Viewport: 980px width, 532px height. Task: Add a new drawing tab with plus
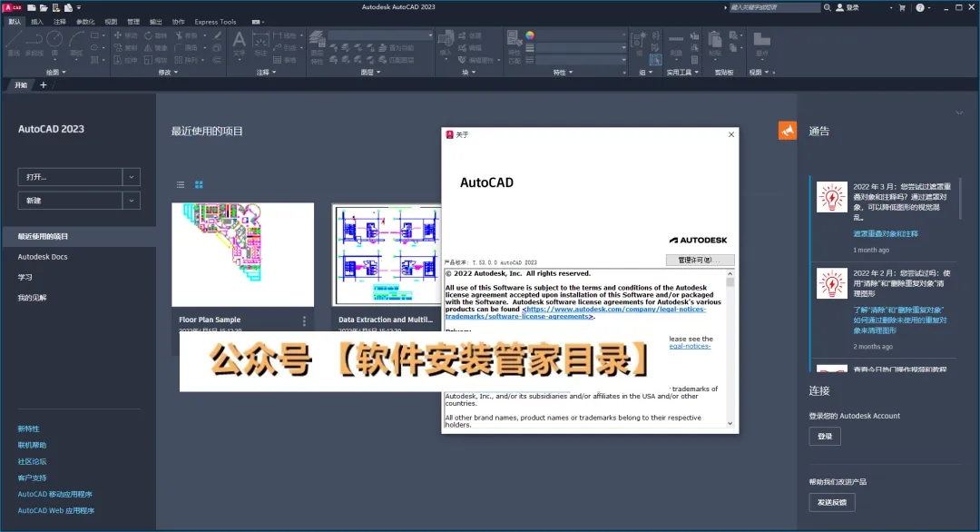44,85
